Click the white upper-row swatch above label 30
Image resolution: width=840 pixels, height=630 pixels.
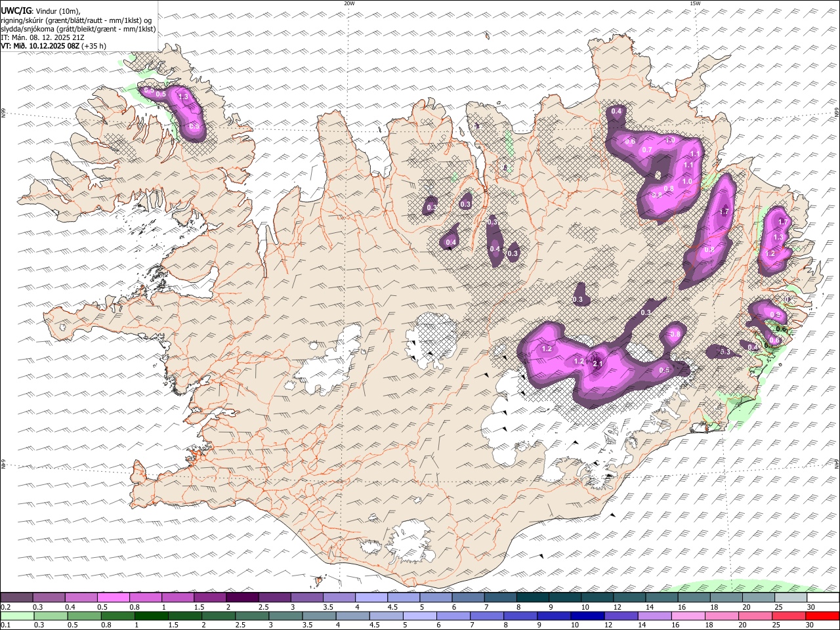click(824, 598)
